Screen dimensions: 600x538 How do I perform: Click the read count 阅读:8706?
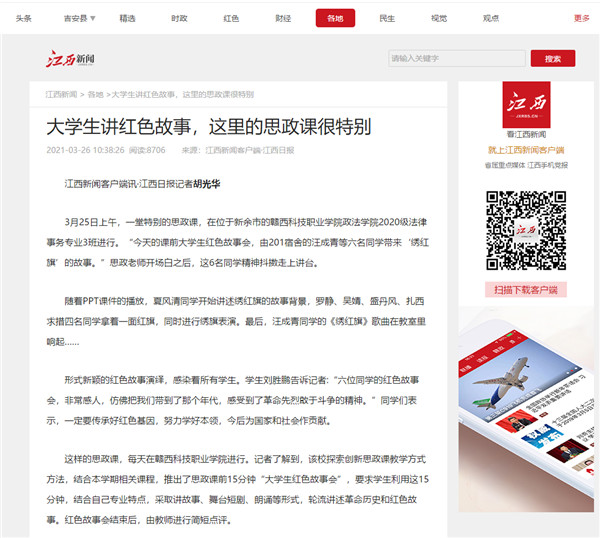click(147, 150)
